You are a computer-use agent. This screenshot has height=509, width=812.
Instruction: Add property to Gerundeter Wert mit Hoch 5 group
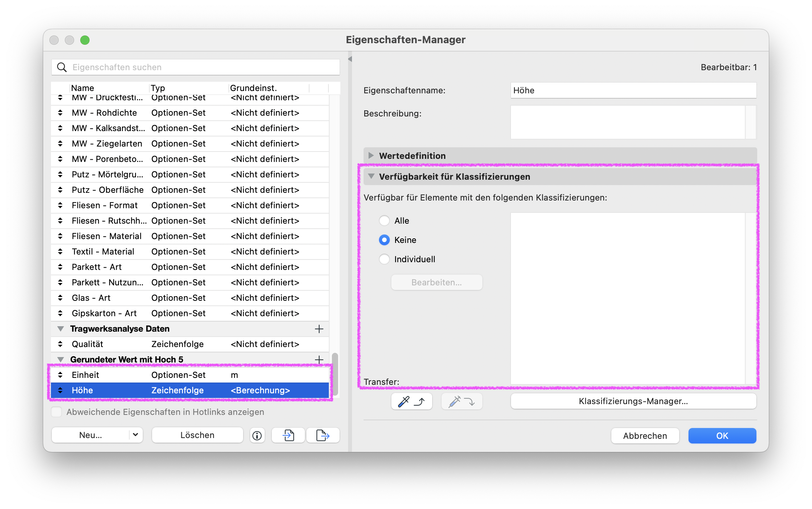(x=319, y=360)
